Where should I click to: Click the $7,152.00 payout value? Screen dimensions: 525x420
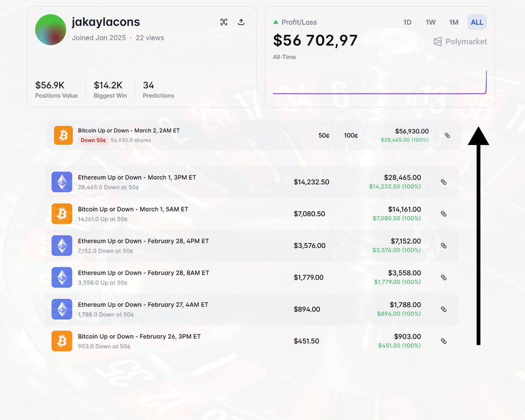click(x=406, y=241)
